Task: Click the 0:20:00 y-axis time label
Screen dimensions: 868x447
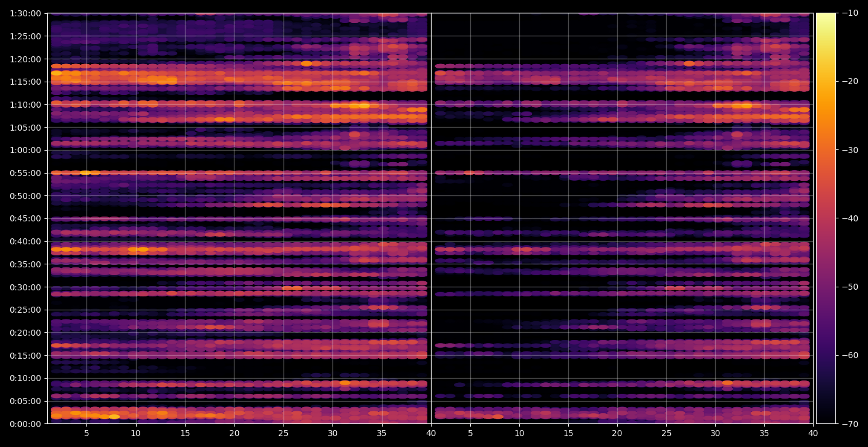Action: coord(25,332)
